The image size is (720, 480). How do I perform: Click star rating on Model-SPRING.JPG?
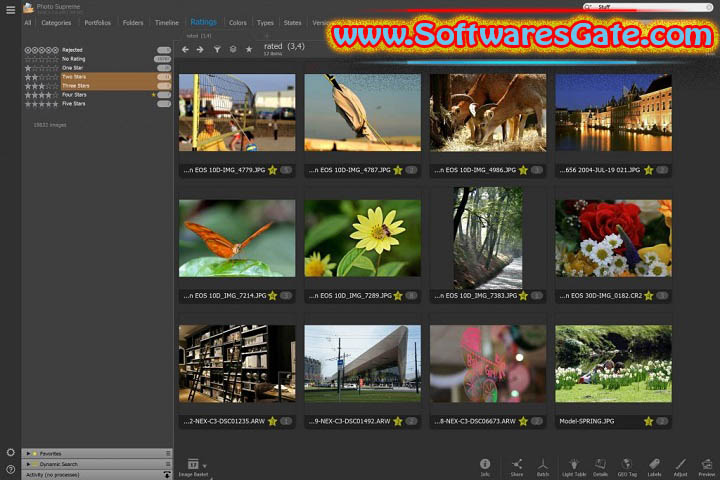[648, 421]
